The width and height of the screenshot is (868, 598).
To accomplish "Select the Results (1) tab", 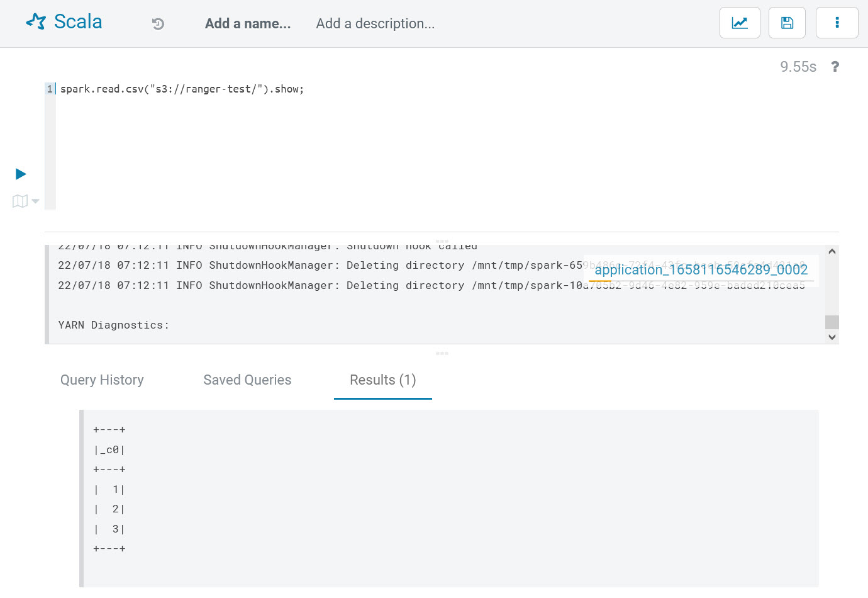I will (382, 380).
